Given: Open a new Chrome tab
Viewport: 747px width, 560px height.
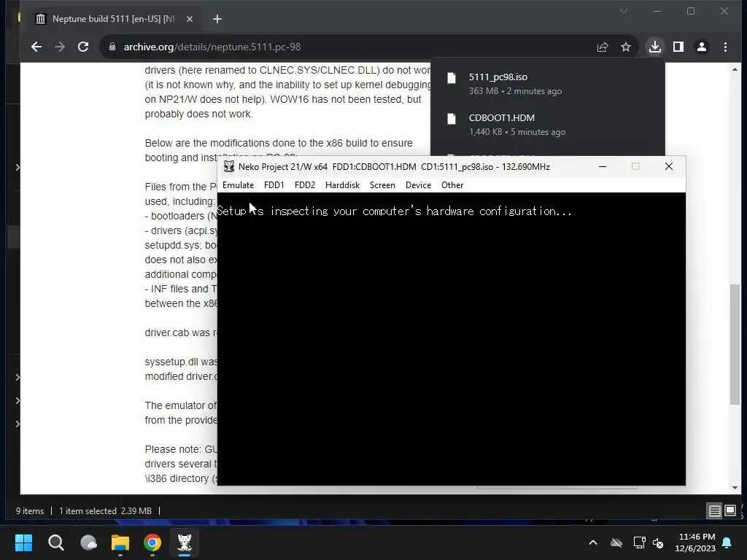Looking at the screenshot, I should 217,19.
